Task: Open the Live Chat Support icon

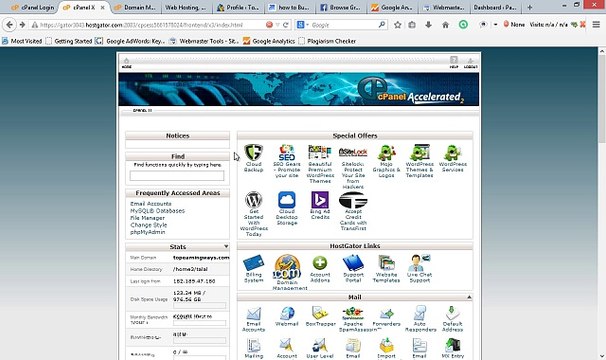Action: click(x=419, y=263)
